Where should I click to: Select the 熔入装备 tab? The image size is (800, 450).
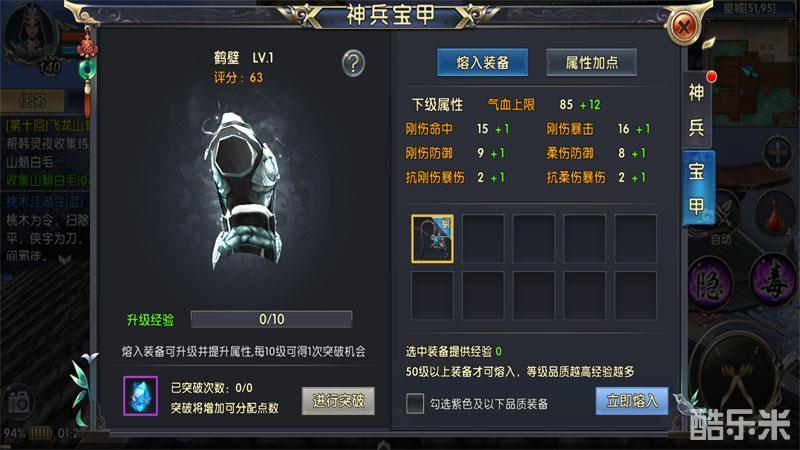pyautogui.click(x=482, y=63)
